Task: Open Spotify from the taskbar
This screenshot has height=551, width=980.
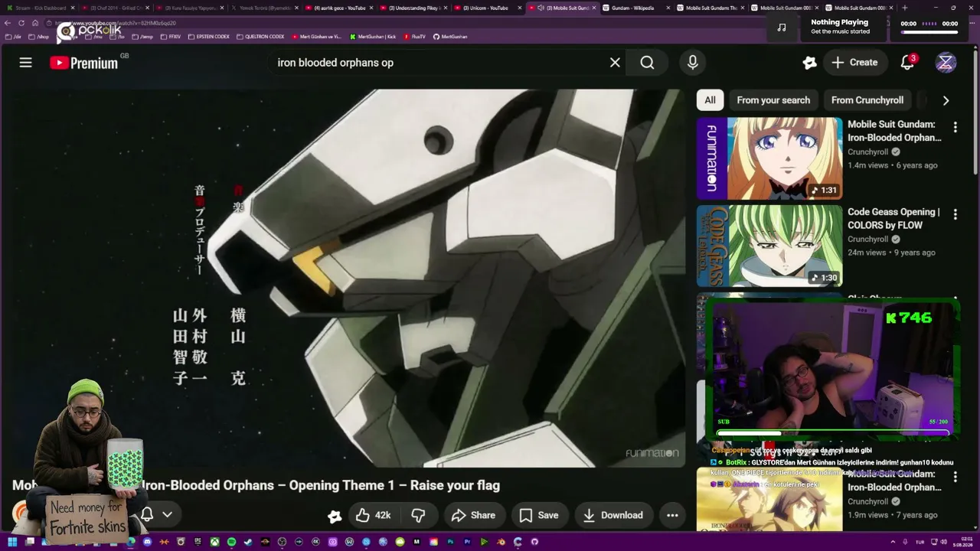Action: (x=231, y=542)
